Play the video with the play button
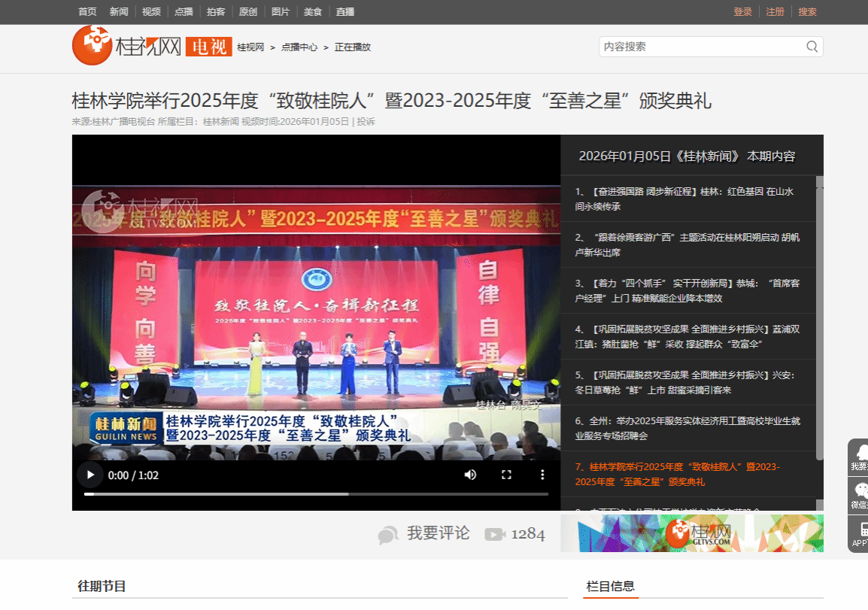The width and height of the screenshot is (868, 610). [90, 475]
